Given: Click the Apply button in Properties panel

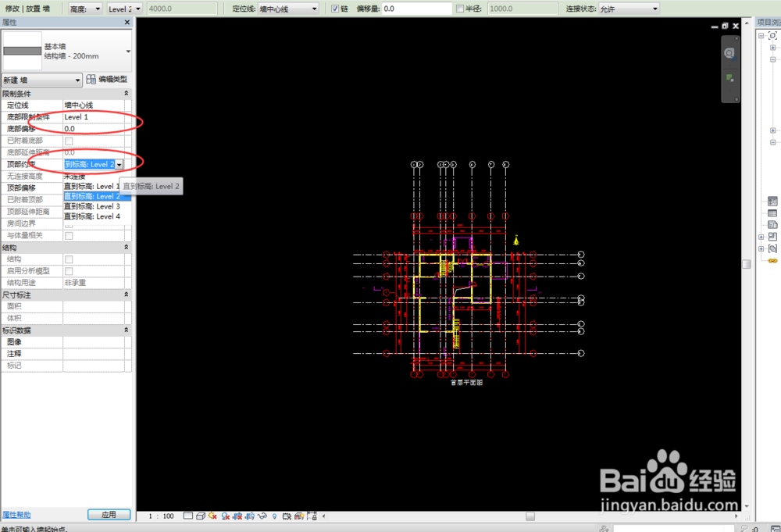Looking at the screenshot, I should coord(109,515).
